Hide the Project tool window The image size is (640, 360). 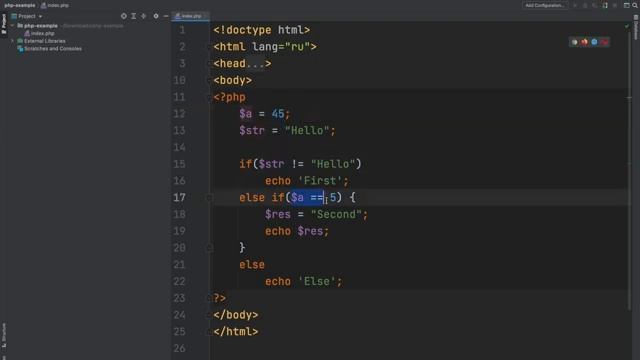point(166,16)
